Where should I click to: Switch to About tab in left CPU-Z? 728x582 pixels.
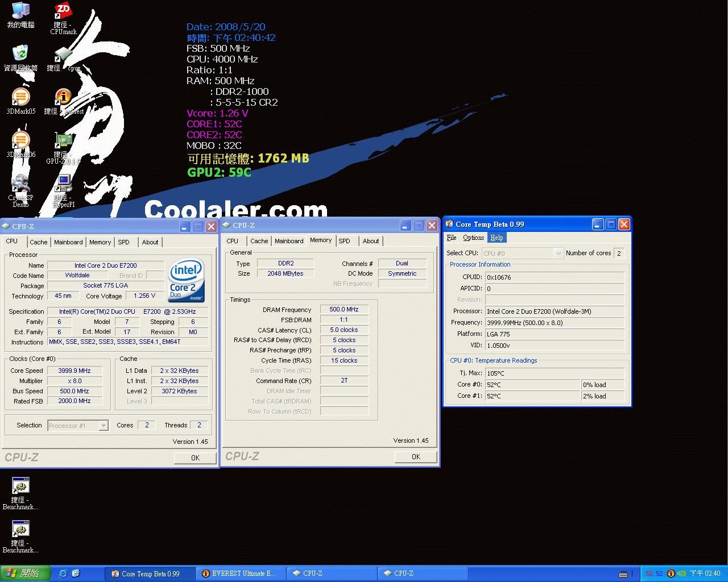coord(150,242)
